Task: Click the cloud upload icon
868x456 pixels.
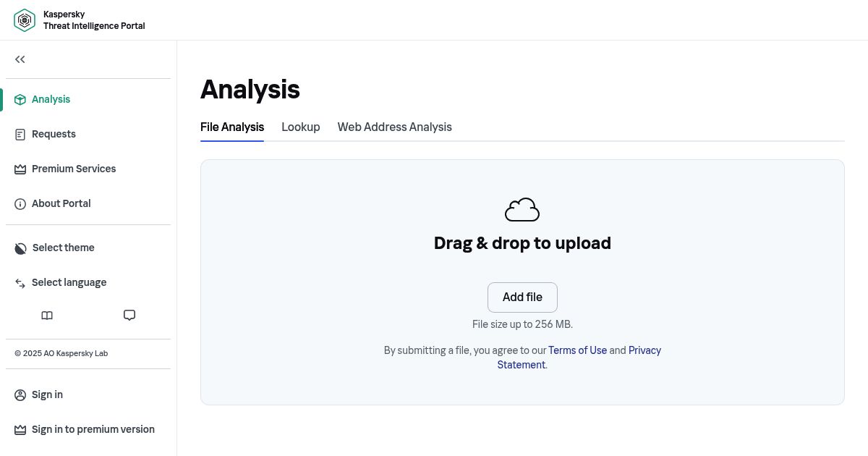Action: [522, 210]
